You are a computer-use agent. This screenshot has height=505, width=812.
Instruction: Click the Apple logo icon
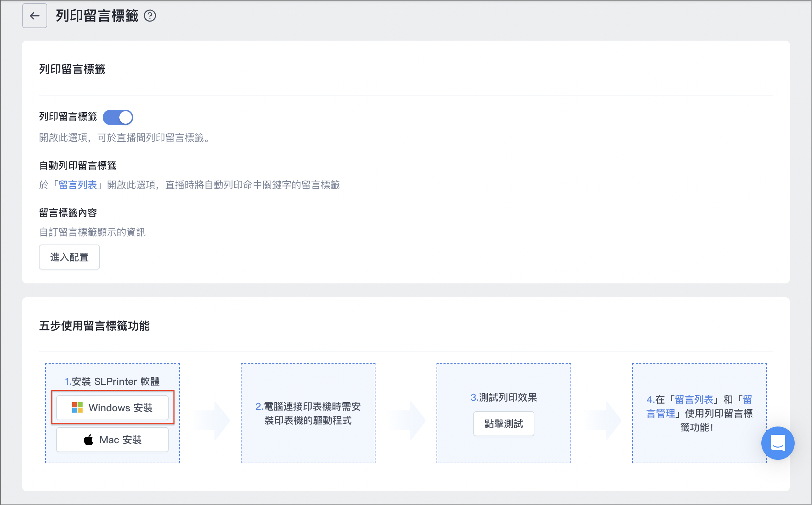[88, 440]
